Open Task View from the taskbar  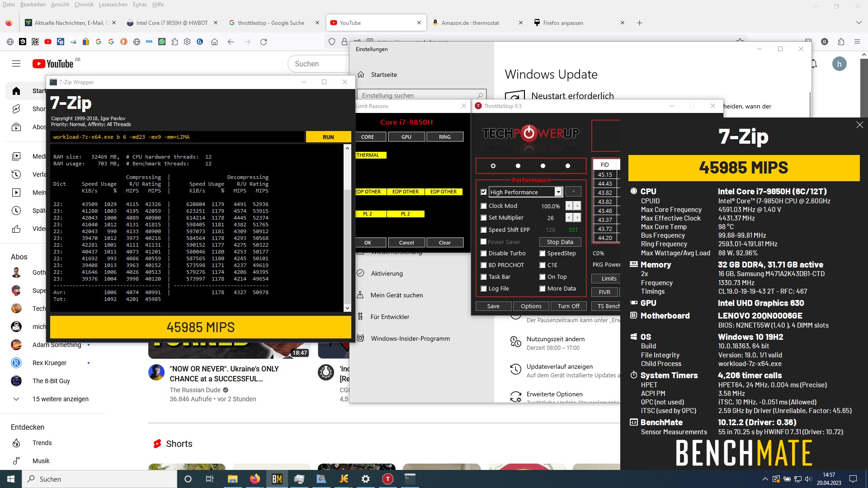tap(209, 479)
